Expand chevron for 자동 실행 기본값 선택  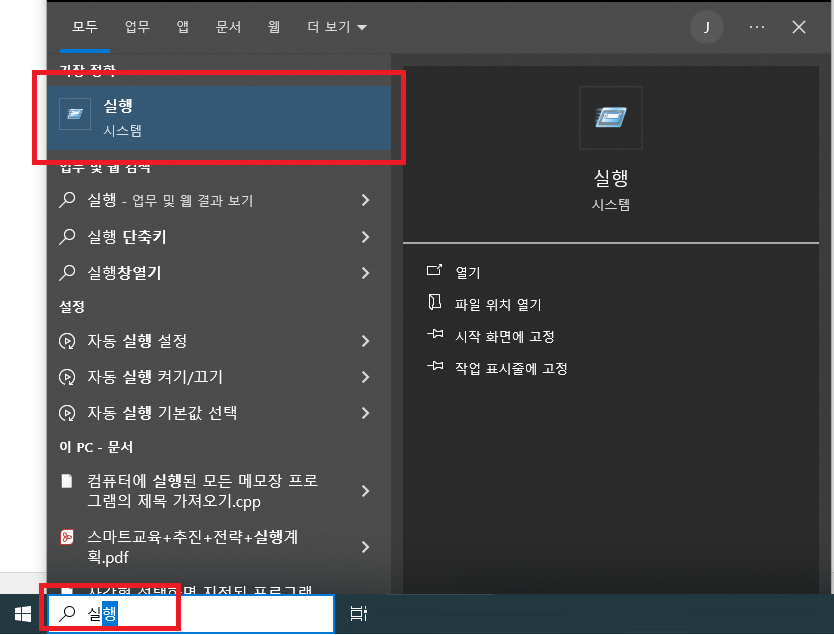coord(365,413)
